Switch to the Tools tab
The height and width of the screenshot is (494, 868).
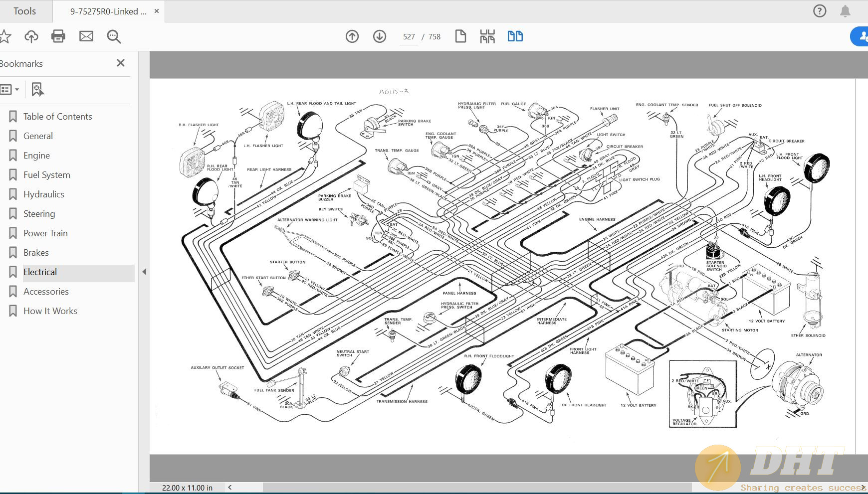point(26,10)
